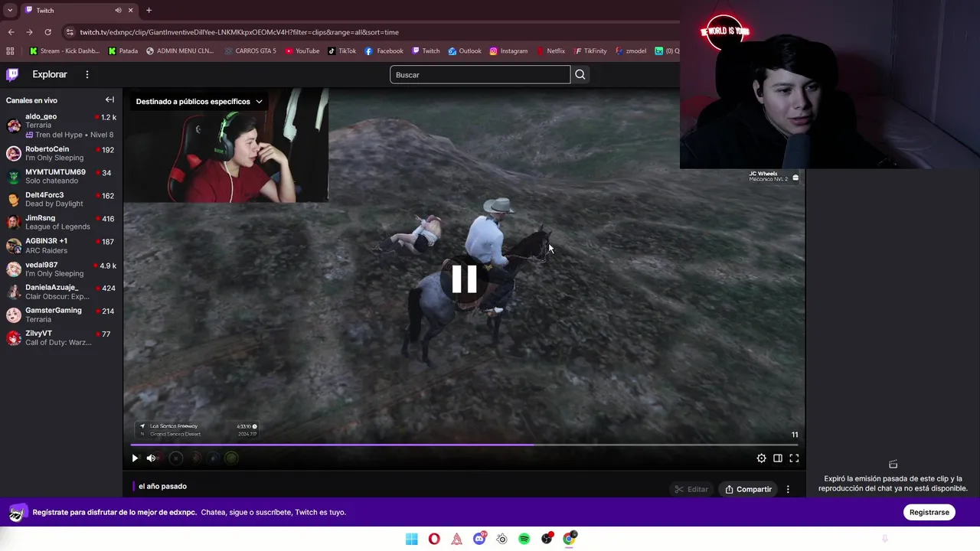This screenshot has width=980, height=551.
Task: Play the clip with the play button
Action: 135,458
